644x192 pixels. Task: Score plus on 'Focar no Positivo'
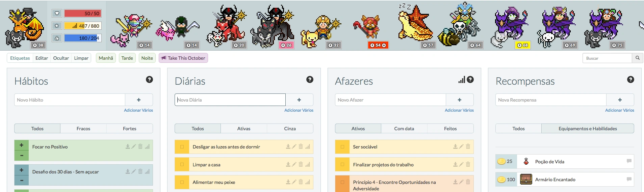[x=22, y=145]
